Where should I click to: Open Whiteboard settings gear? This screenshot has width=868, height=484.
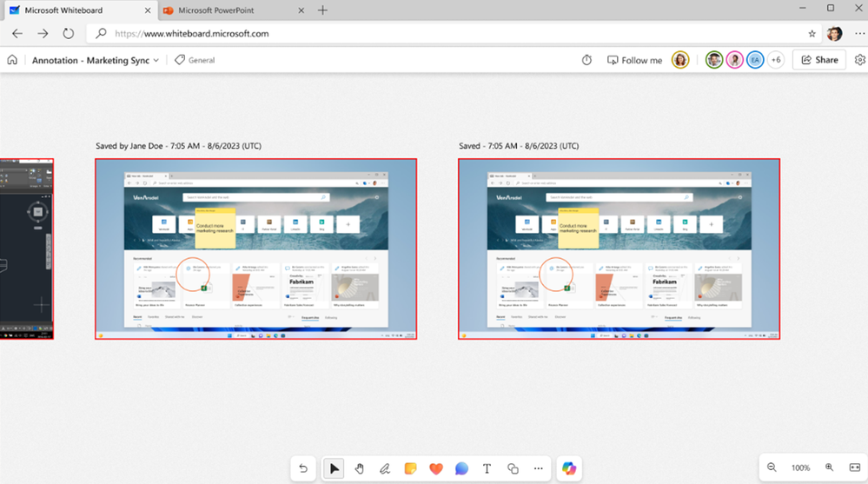[859, 60]
